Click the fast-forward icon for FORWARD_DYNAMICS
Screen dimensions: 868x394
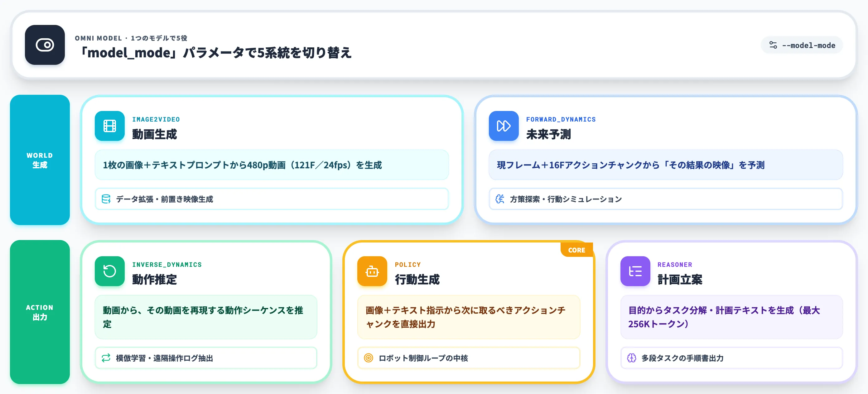(504, 126)
